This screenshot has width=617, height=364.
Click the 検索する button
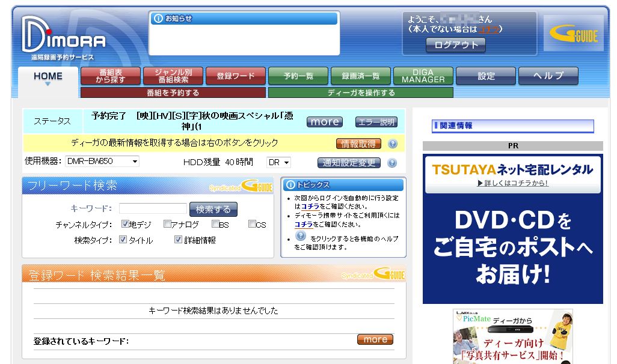[213, 210]
